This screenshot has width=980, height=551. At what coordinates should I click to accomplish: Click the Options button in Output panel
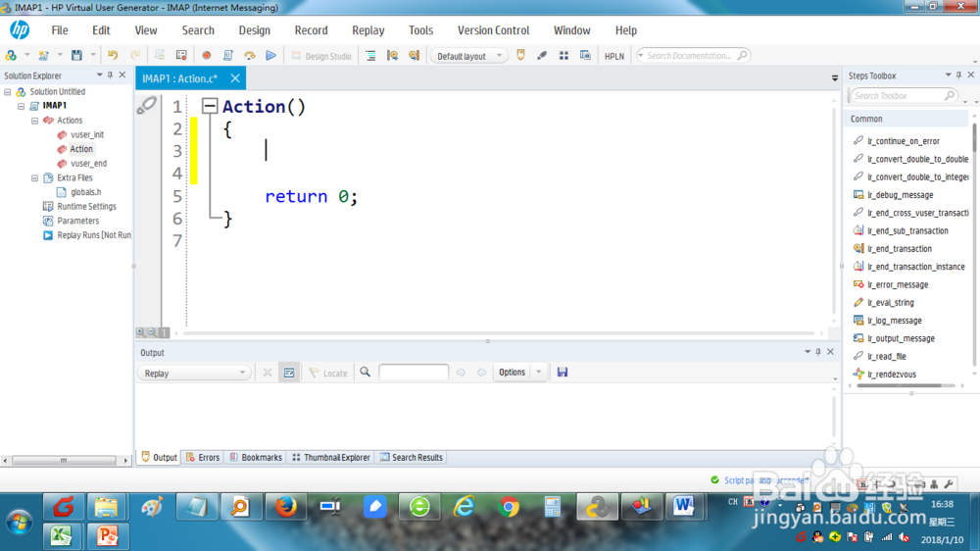coord(512,373)
